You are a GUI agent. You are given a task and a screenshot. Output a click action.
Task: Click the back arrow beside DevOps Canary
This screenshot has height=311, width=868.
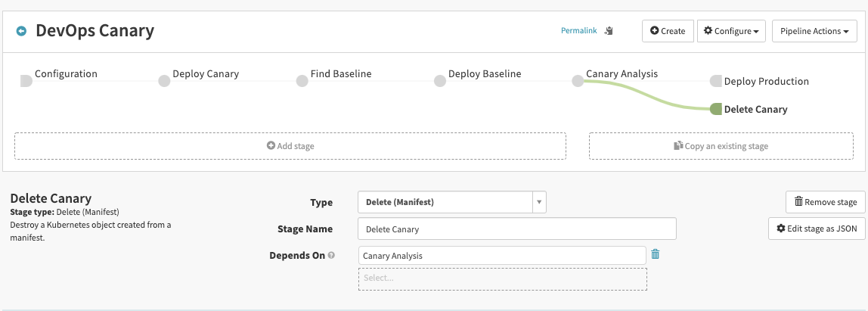[x=21, y=31]
